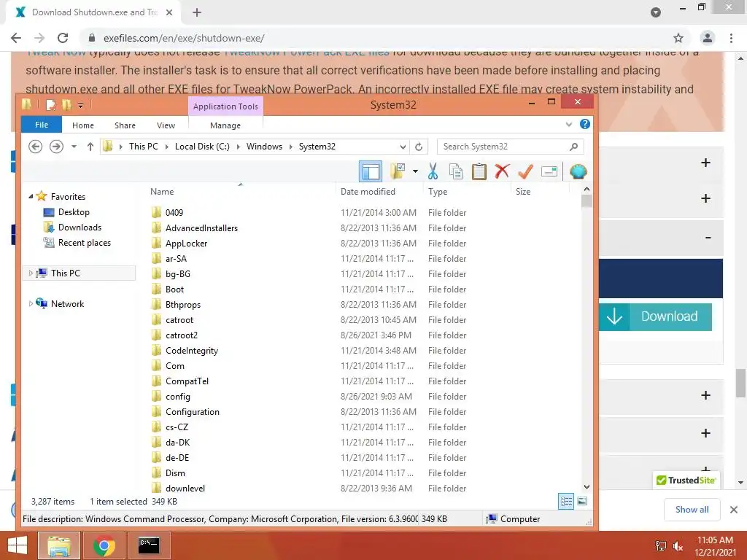Switch to Large icons view in the status bar
This screenshot has width=747, height=560.
[x=582, y=501]
